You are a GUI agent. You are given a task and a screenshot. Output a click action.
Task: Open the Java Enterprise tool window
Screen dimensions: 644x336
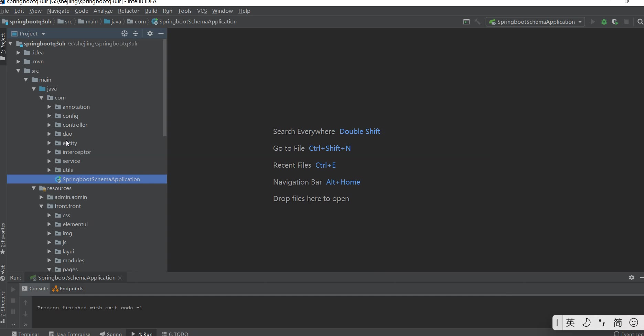click(69, 334)
